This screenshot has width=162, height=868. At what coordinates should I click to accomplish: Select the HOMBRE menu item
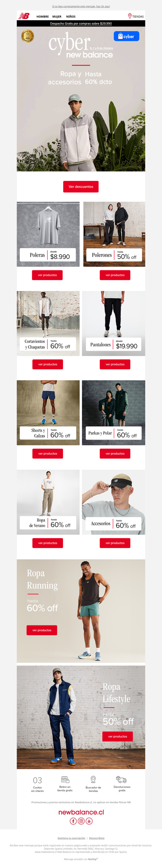point(43,17)
